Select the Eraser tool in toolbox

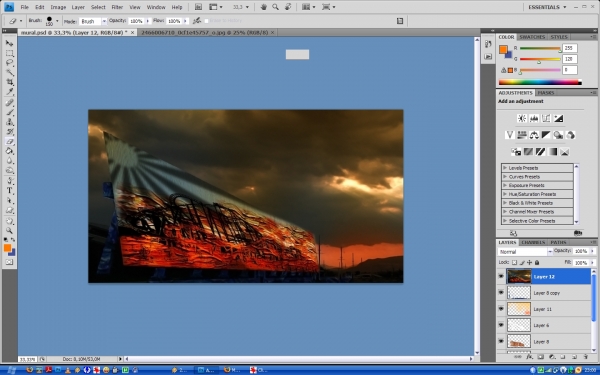pyautogui.click(x=10, y=141)
